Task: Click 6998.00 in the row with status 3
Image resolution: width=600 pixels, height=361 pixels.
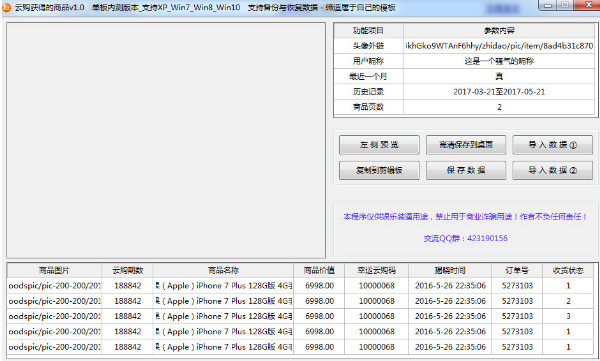Action: (319, 317)
